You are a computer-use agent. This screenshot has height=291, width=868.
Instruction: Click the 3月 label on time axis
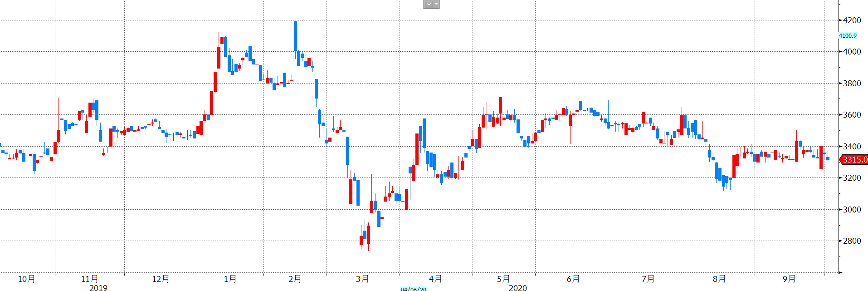(362, 279)
